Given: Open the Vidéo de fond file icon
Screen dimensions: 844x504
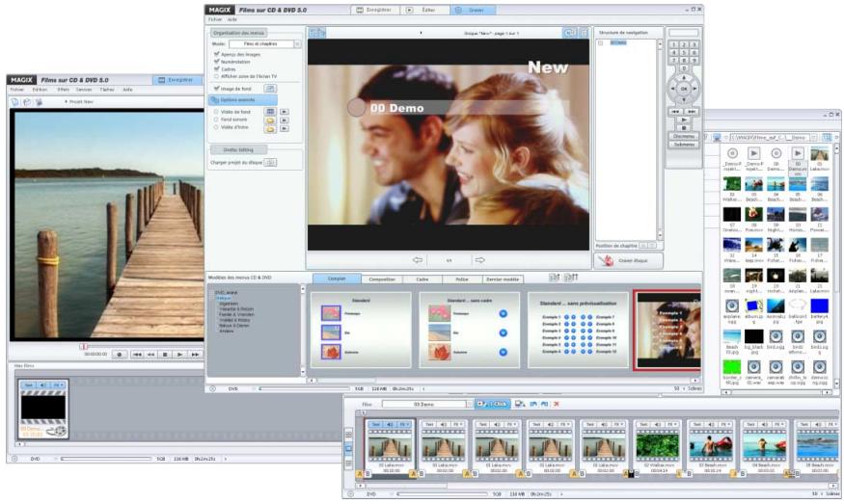Looking at the screenshot, I should pos(270,112).
